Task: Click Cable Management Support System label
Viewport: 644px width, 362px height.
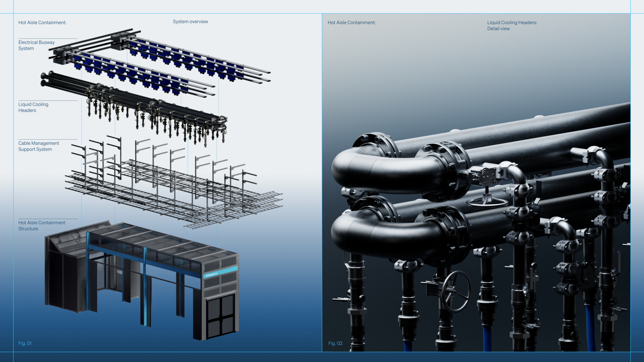Action: pos(38,146)
